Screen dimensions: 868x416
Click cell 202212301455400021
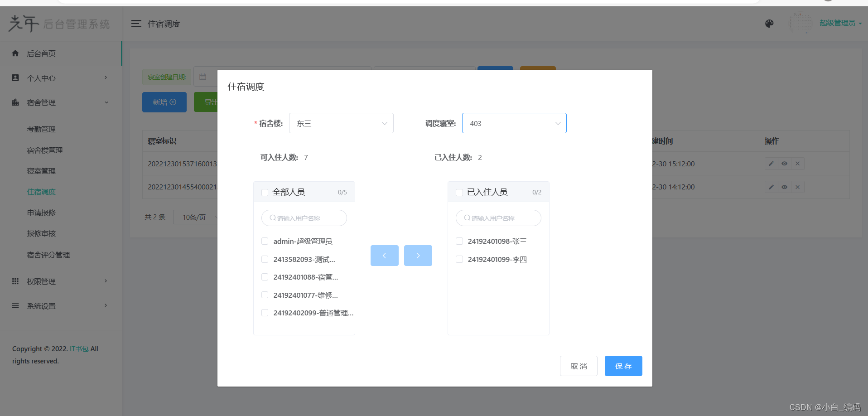182,187
